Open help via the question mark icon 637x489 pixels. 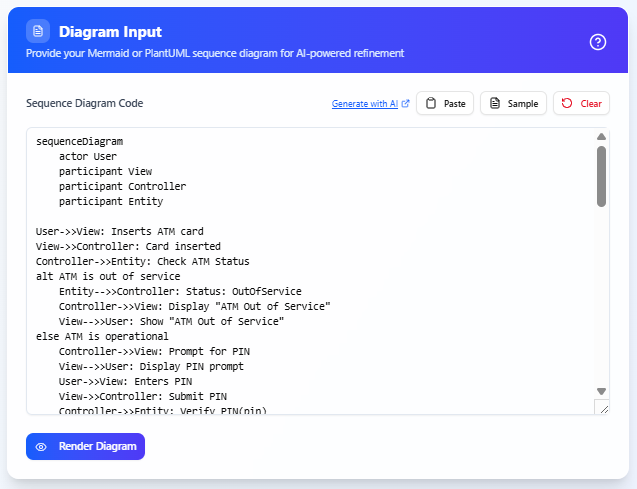(x=598, y=42)
